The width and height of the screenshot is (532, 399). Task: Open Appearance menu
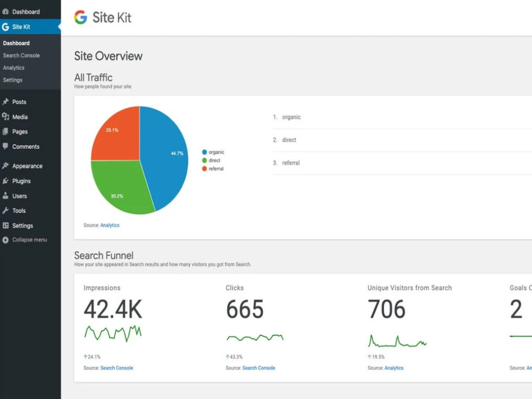click(x=30, y=166)
